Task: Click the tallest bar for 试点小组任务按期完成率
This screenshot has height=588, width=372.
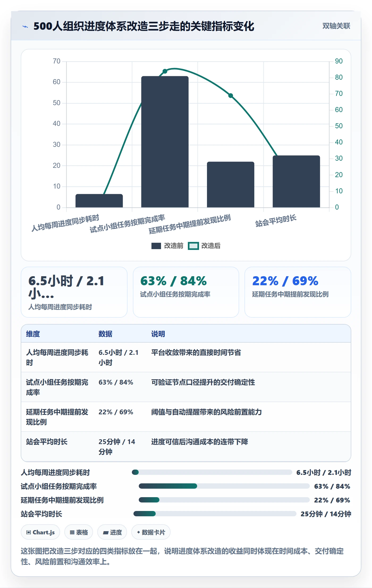Action: coord(165,142)
